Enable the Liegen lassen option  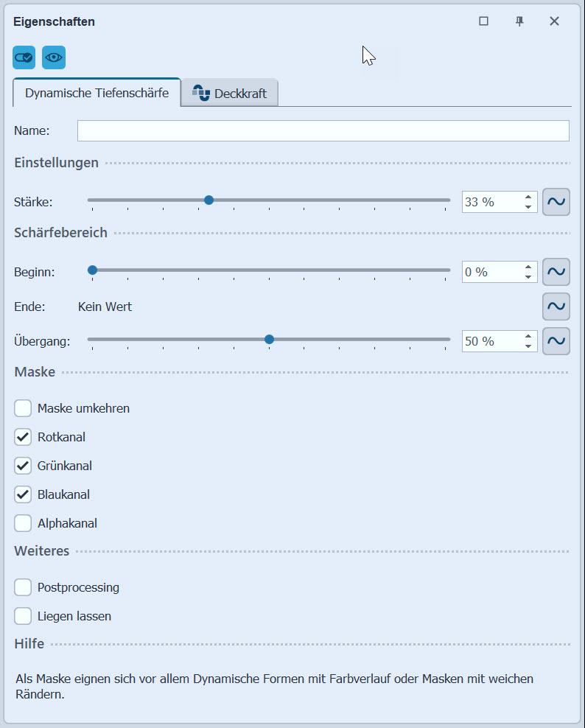(23, 617)
